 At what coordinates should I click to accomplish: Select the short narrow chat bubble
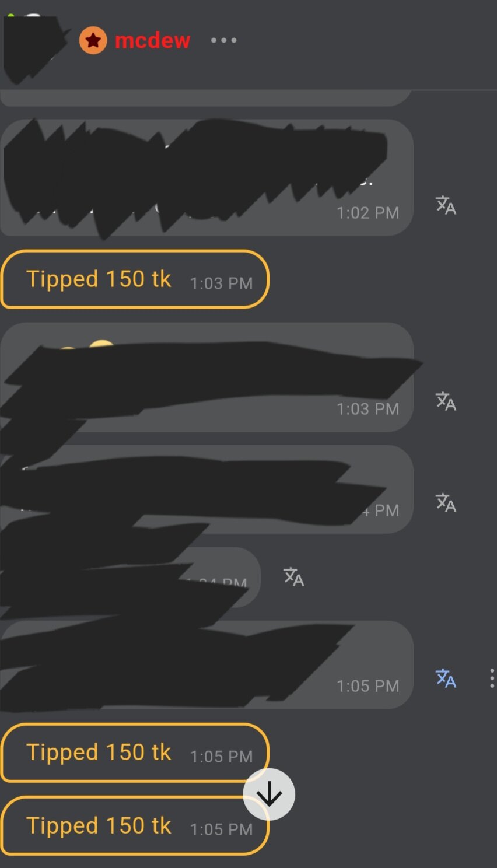click(130, 577)
